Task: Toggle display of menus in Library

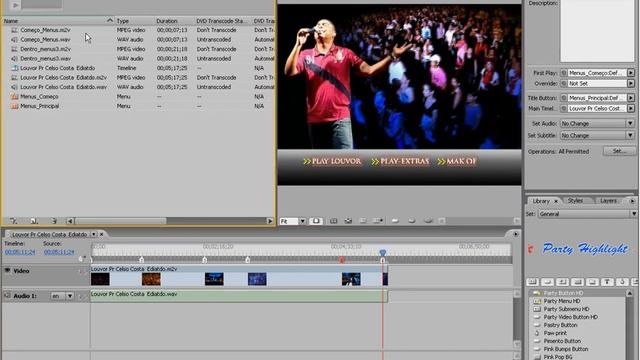Action: point(532,282)
